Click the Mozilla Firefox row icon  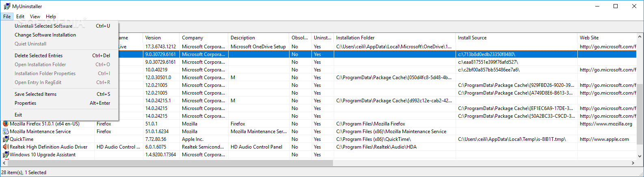6,124
